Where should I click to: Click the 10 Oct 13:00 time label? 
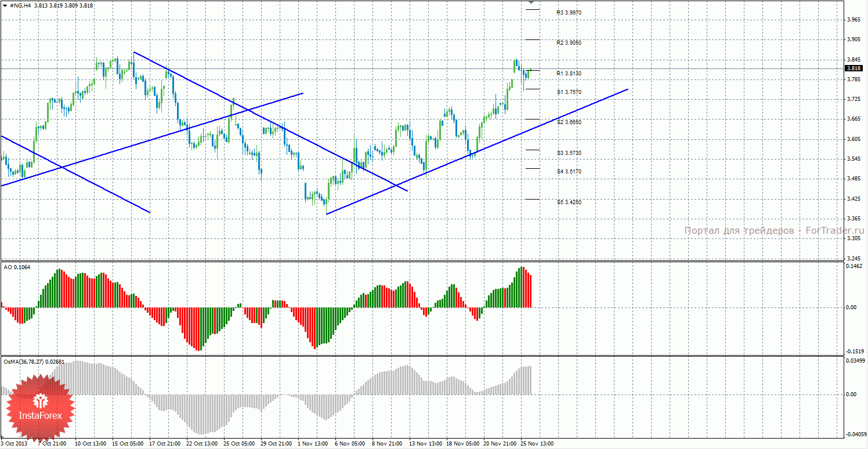[89, 444]
